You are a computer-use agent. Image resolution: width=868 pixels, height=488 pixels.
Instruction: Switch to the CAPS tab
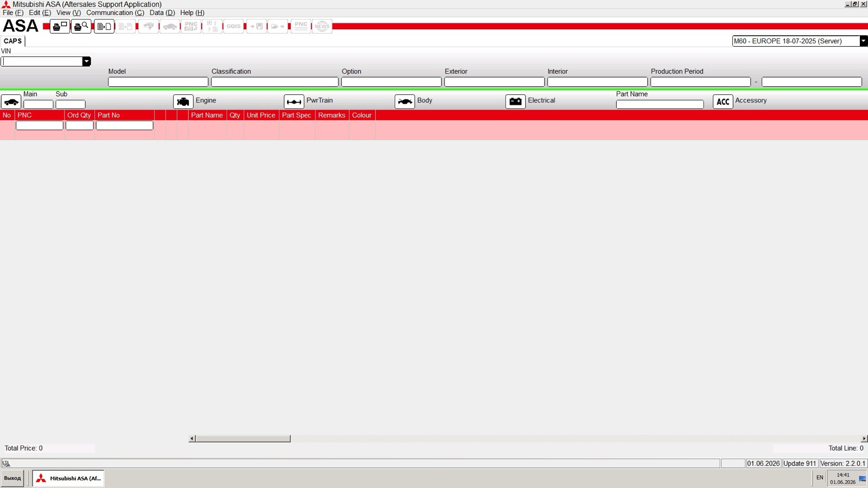click(12, 41)
